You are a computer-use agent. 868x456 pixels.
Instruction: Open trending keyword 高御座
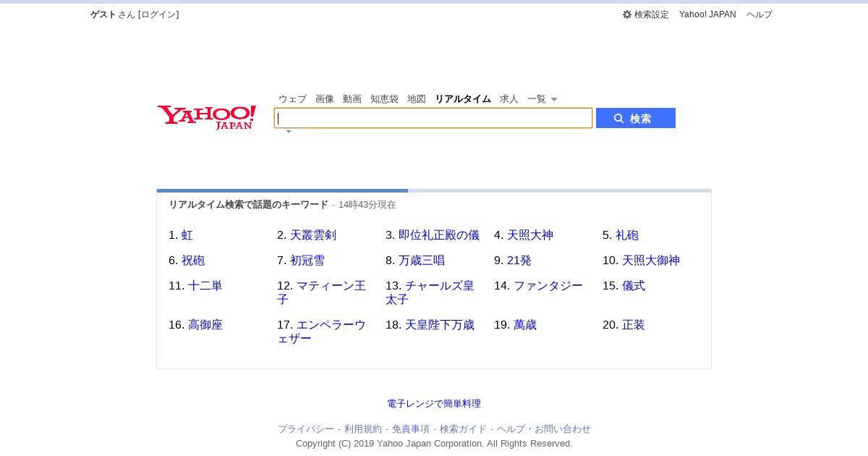pos(205,325)
